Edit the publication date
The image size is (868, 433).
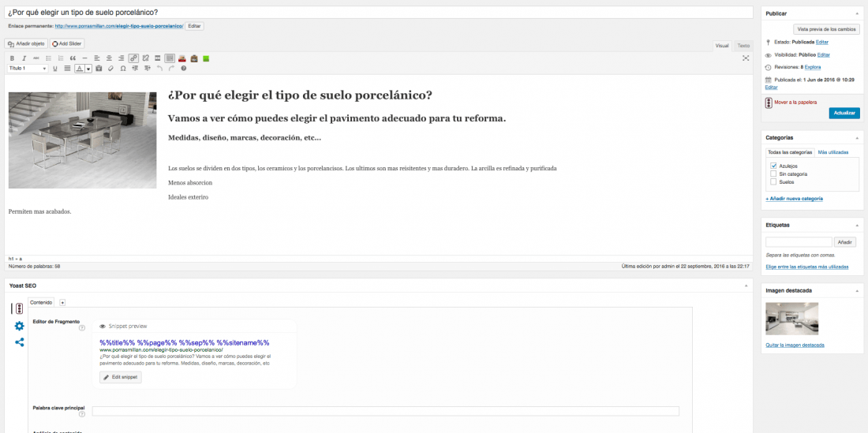click(x=771, y=88)
